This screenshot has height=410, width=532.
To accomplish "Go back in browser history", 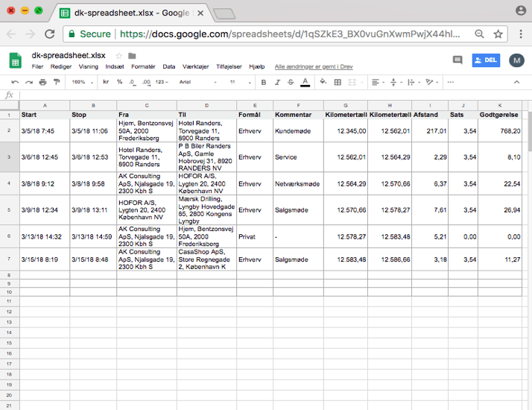I will tap(11, 34).
